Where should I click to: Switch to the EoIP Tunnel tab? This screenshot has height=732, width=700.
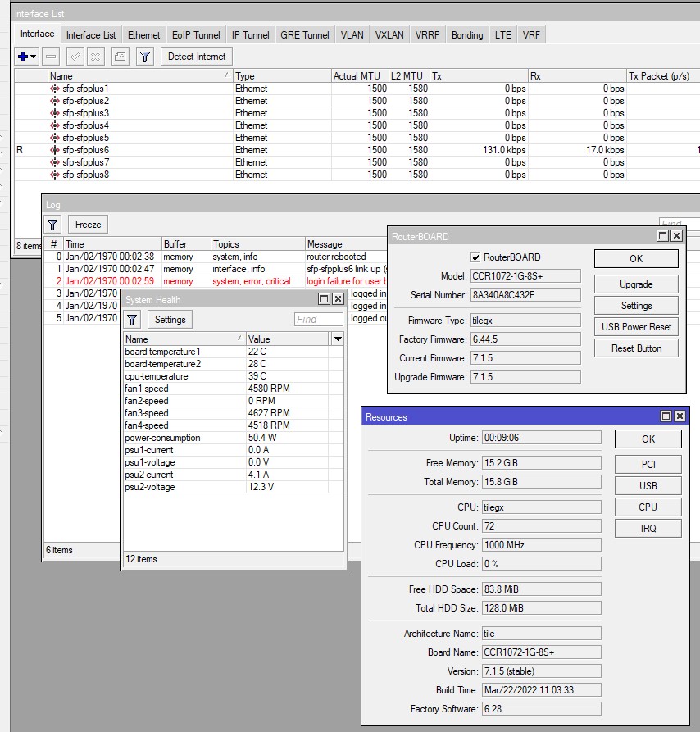[x=196, y=35]
